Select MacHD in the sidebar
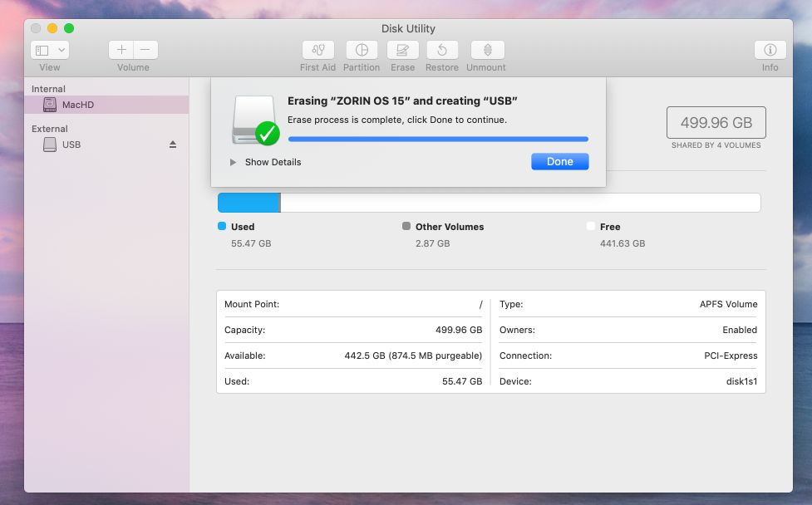 [x=78, y=105]
